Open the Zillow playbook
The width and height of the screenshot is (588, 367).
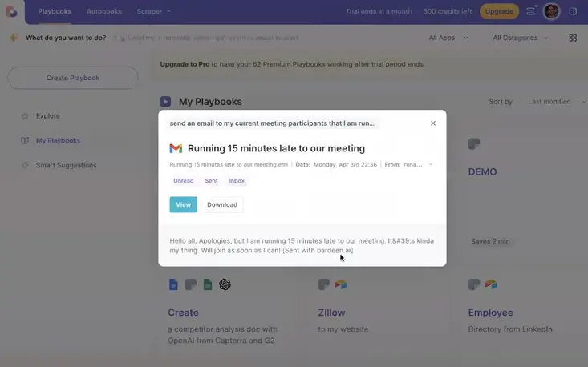coord(331,313)
